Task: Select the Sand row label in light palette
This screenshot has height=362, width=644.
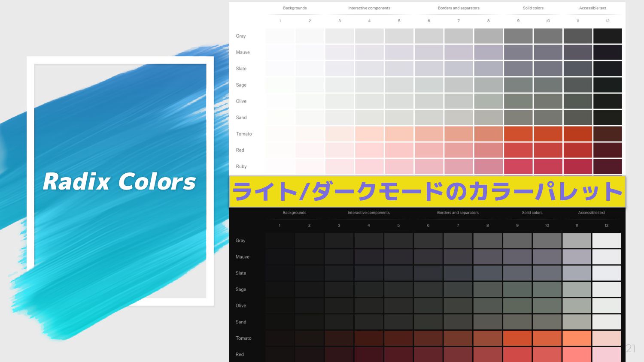Action: pos(241,118)
